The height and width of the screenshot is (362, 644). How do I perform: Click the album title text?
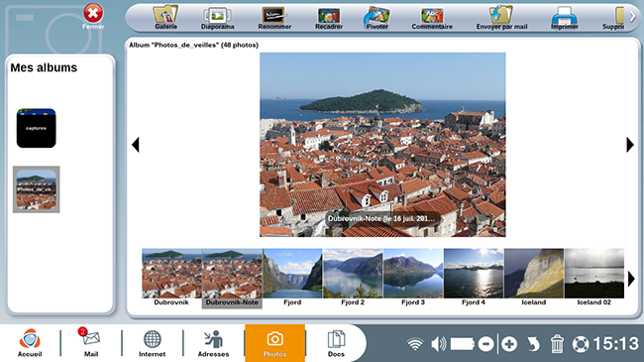click(x=193, y=45)
